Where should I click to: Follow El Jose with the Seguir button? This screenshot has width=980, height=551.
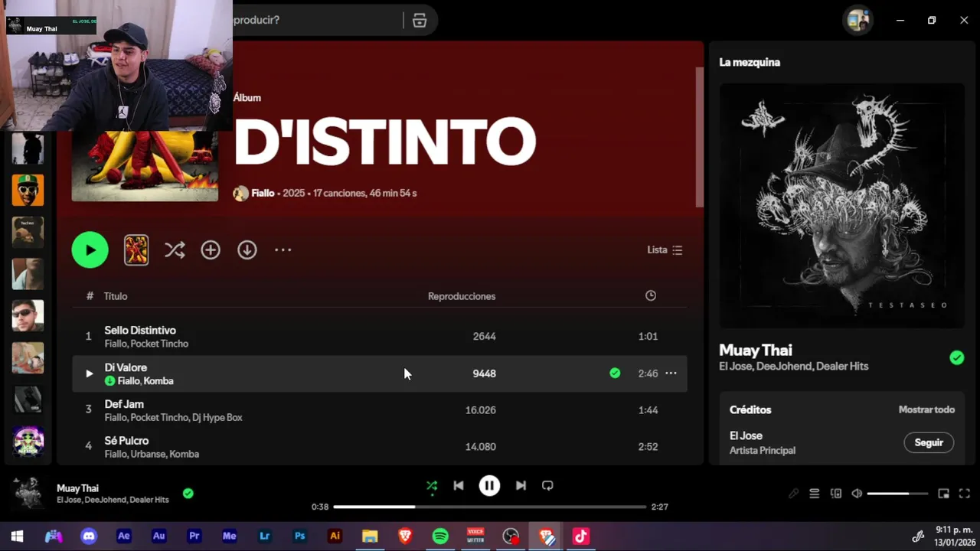click(929, 442)
